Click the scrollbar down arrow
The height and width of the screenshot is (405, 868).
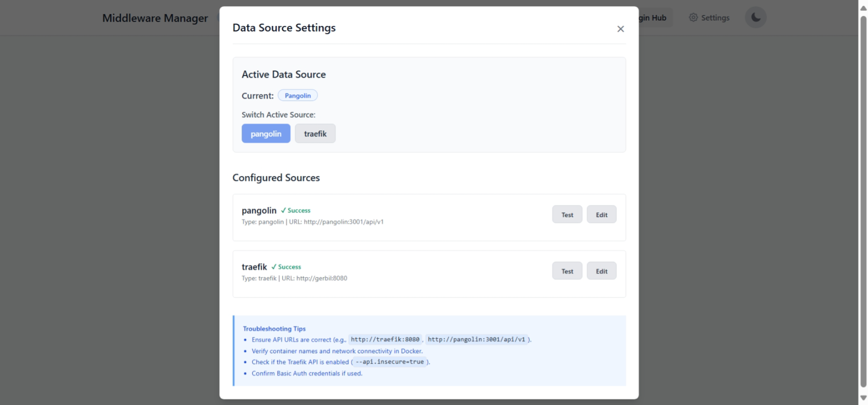(x=863, y=398)
